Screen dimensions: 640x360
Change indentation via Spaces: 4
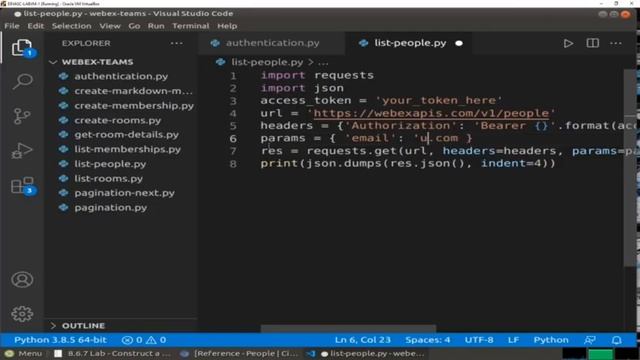point(427,340)
